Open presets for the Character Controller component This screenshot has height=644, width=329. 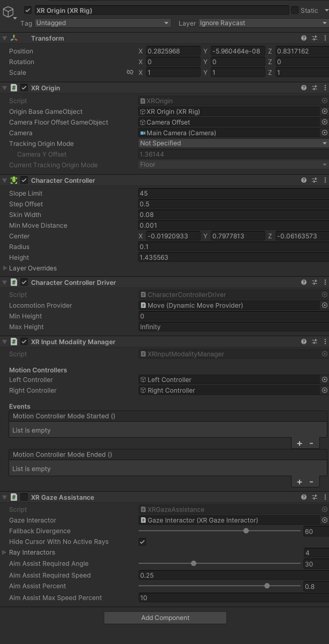tap(314, 180)
